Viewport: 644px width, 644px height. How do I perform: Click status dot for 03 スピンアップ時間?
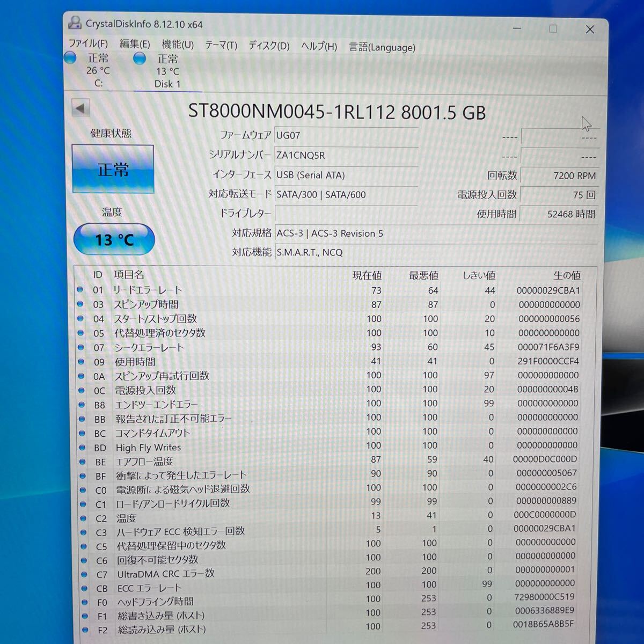[x=80, y=304]
